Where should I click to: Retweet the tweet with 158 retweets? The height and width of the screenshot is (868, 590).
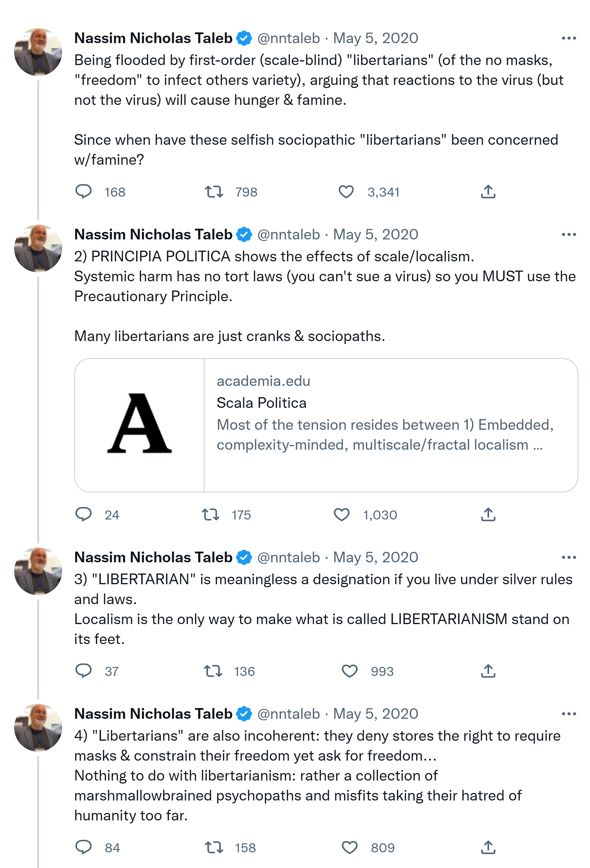click(214, 848)
